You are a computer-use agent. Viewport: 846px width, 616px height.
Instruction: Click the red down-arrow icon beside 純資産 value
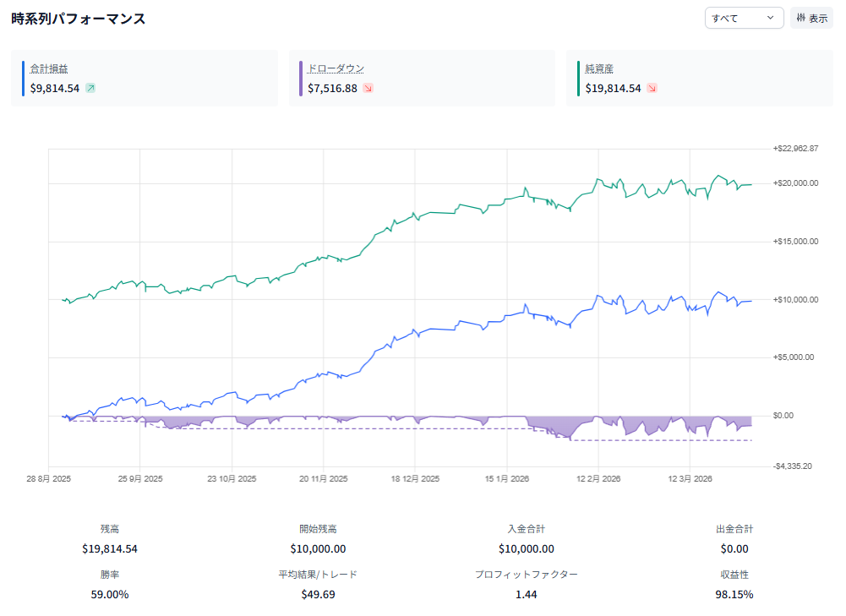[x=652, y=88]
